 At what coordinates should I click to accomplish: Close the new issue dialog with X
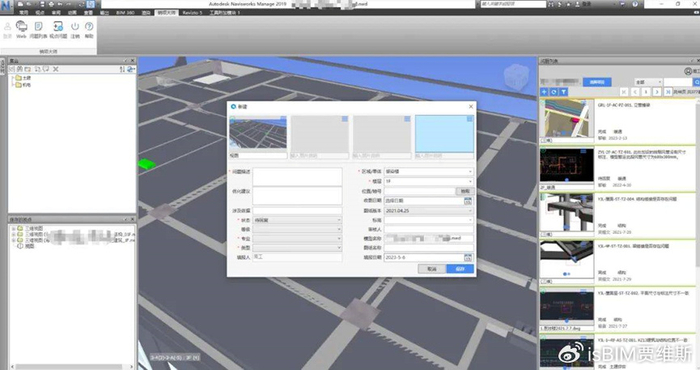pyautogui.click(x=471, y=107)
